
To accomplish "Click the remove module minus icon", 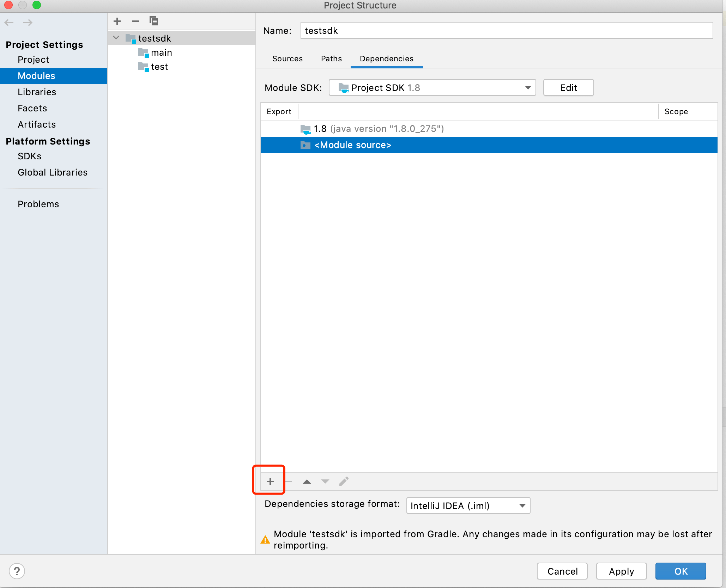I will [135, 21].
